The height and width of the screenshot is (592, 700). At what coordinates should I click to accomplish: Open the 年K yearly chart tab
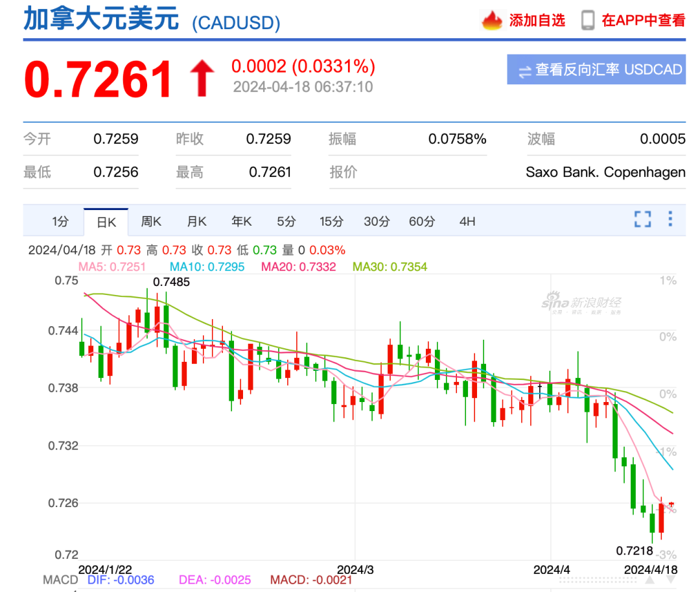(x=242, y=222)
